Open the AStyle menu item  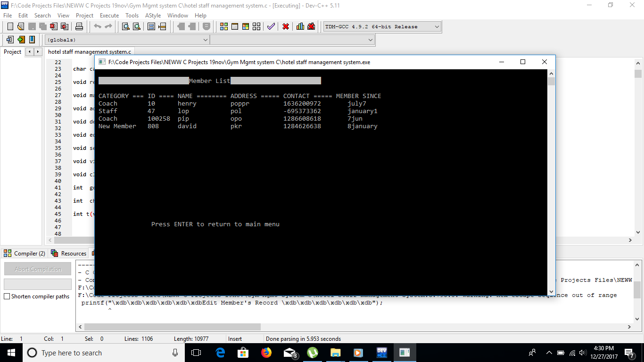point(153,15)
